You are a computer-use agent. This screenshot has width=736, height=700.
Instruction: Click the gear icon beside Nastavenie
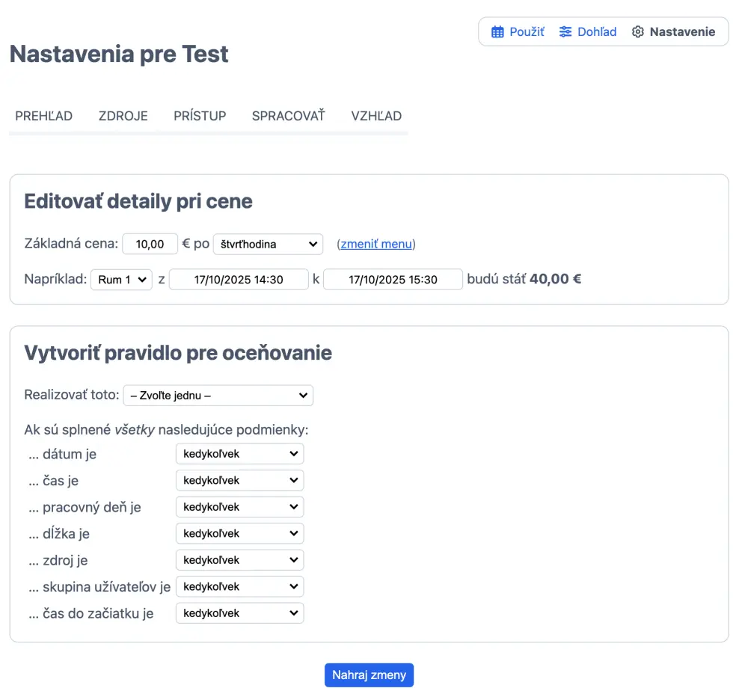pyautogui.click(x=637, y=32)
